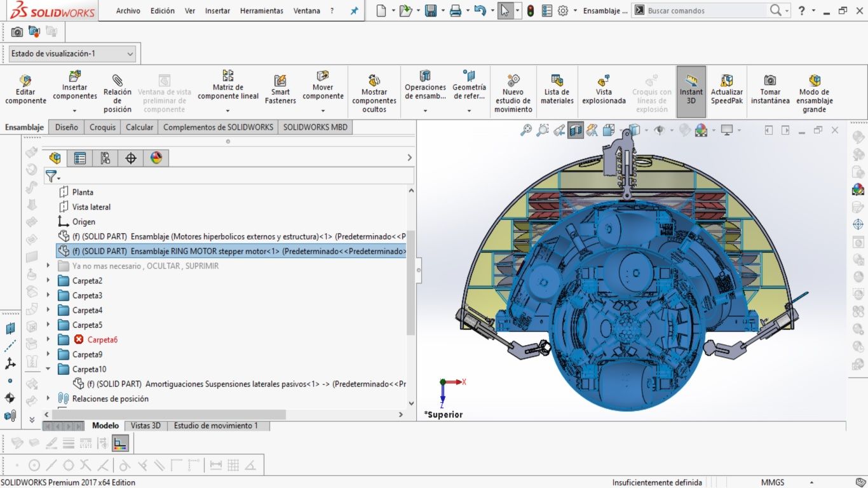Open Complementos de SOLIDWORKS tab
The height and width of the screenshot is (488, 868).
coord(218,127)
